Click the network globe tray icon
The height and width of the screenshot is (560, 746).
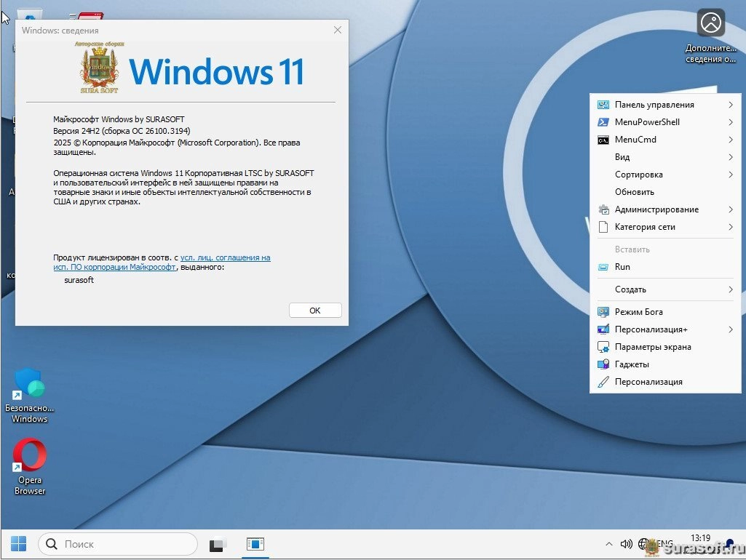point(644,544)
